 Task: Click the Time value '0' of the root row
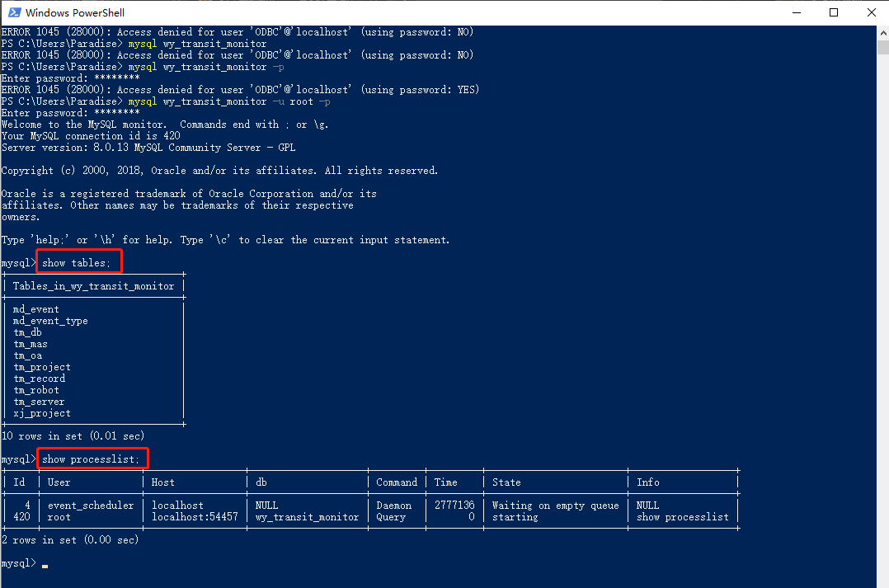point(472,517)
